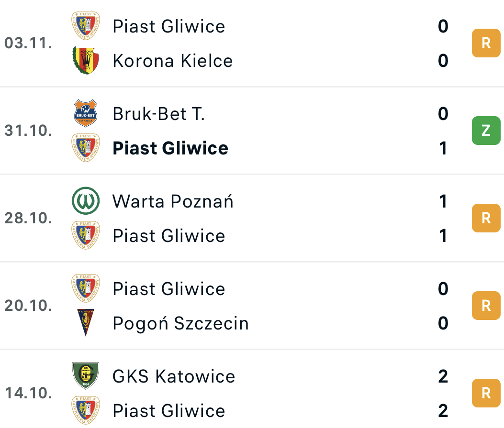Click the R draw badge for 14.10
The width and height of the screenshot is (504, 428).
[x=486, y=393]
